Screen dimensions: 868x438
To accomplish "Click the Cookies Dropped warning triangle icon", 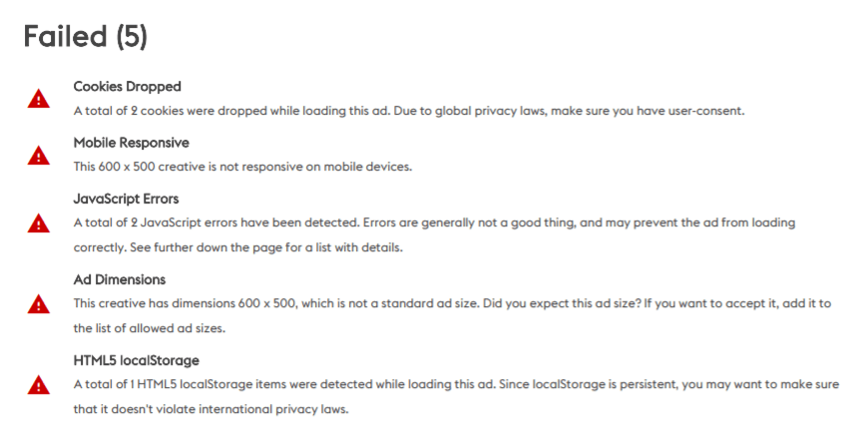I will [38, 99].
